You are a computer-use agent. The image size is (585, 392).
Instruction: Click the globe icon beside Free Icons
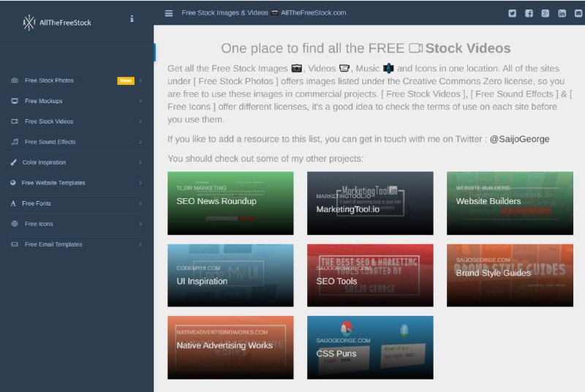tap(15, 224)
